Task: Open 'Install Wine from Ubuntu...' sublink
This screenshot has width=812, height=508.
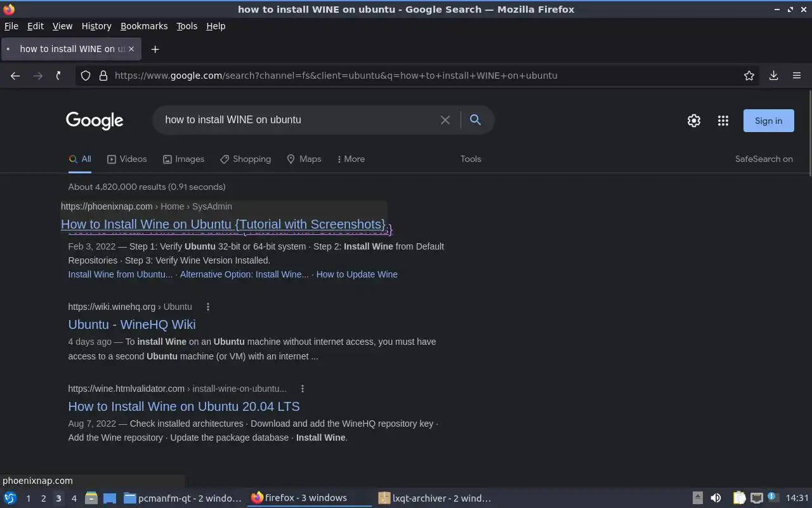Action: pyautogui.click(x=121, y=274)
